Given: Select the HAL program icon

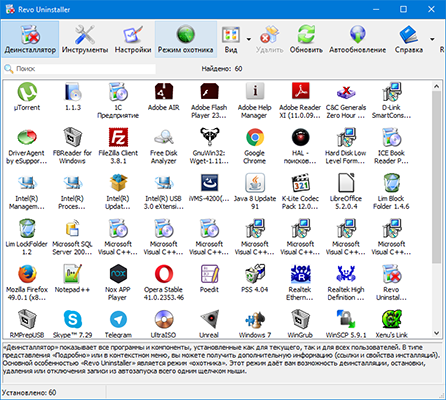Looking at the screenshot, I should coord(300,137).
